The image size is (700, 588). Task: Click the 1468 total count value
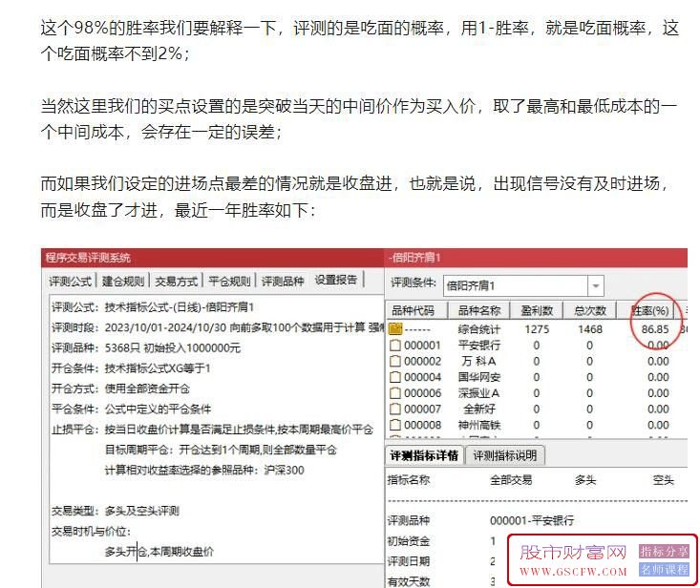590,329
